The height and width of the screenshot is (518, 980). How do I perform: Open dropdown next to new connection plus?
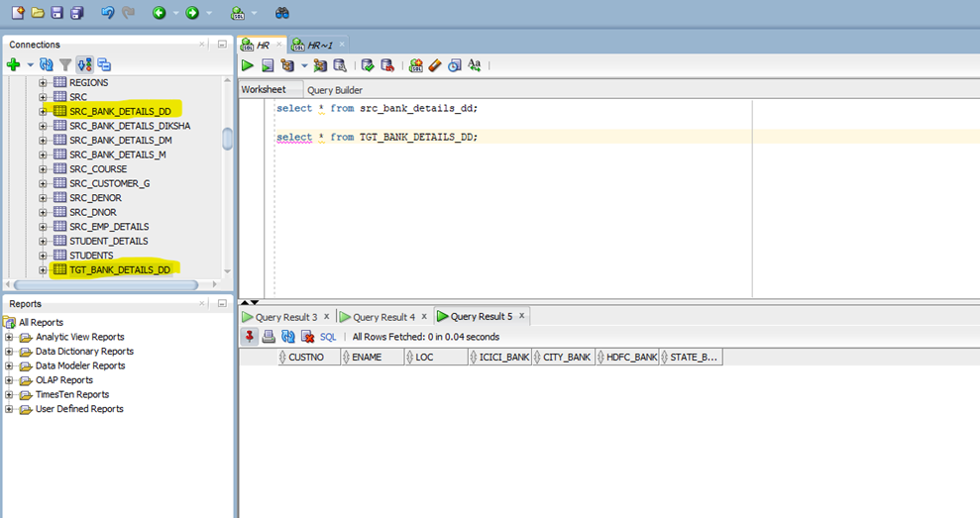click(x=30, y=65)
